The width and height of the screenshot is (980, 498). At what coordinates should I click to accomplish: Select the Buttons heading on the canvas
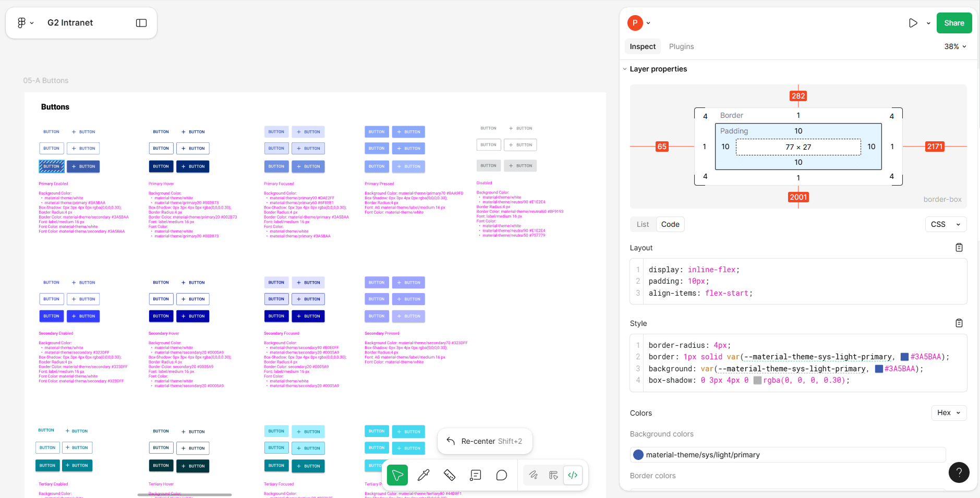tap(55, 107)
